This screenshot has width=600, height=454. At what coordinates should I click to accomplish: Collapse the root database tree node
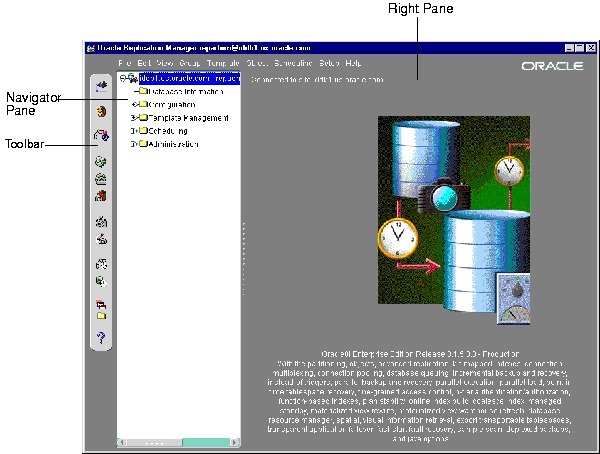(x=120, y=78)
